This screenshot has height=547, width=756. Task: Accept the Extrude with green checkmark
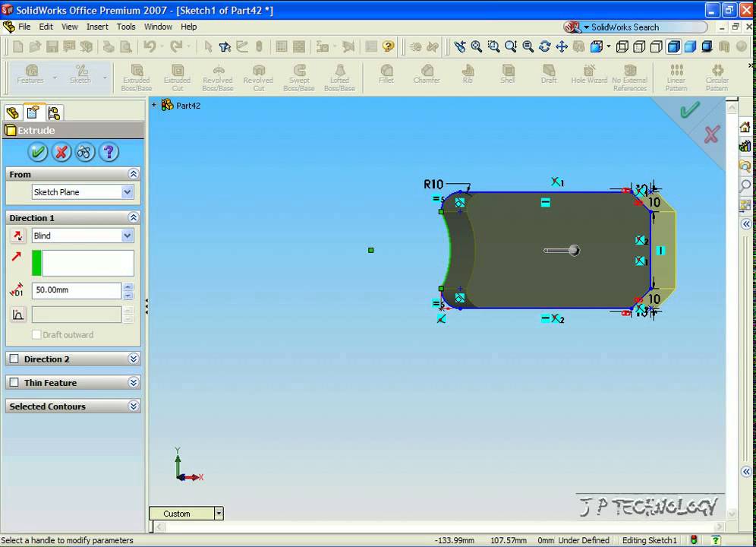click(x=38, y=152)
